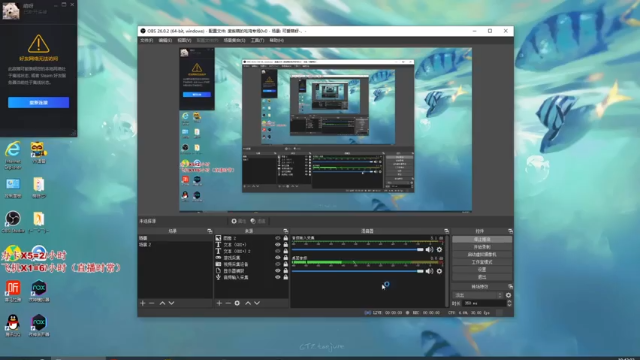
Task: Increase transition duration with stepper arrow
Action: point(509,302)
